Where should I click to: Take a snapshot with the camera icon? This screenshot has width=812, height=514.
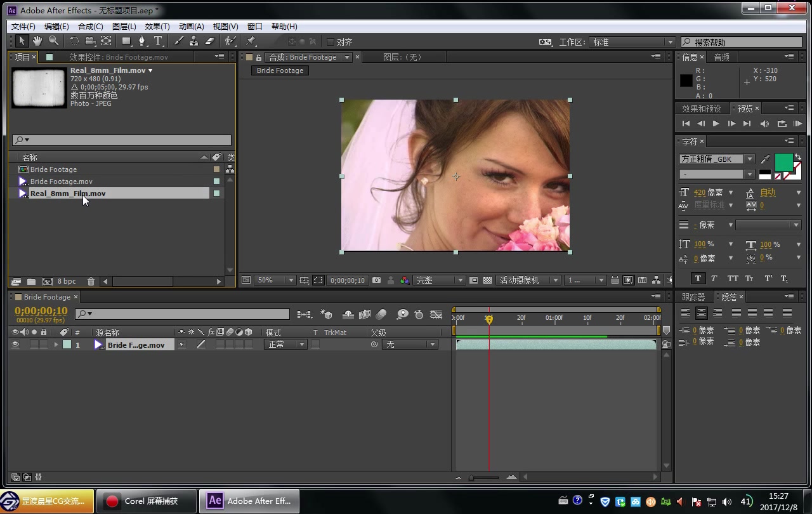377,280
